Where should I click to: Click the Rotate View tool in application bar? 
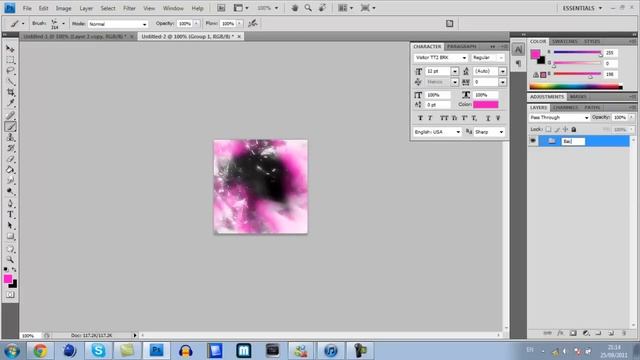tap(322, 8)
